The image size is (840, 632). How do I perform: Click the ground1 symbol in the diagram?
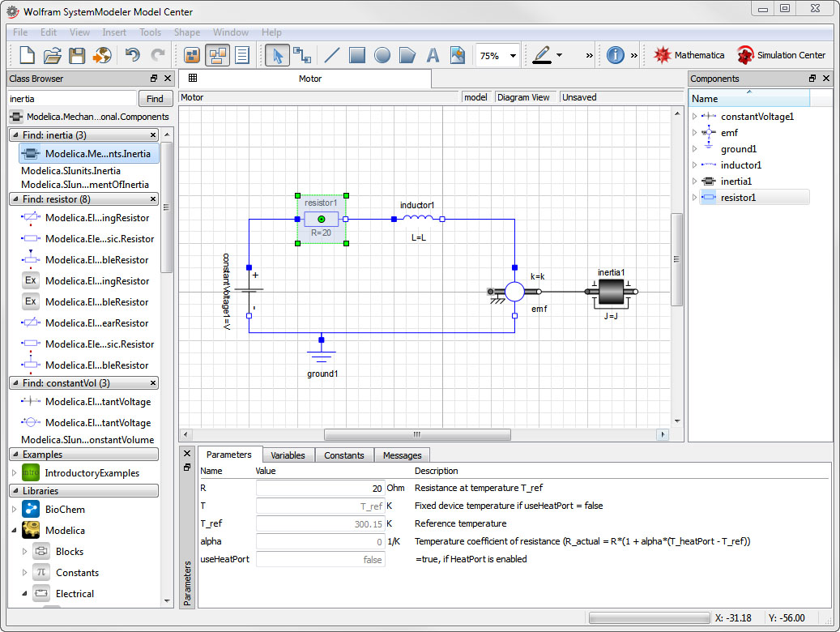click(322, 352)
